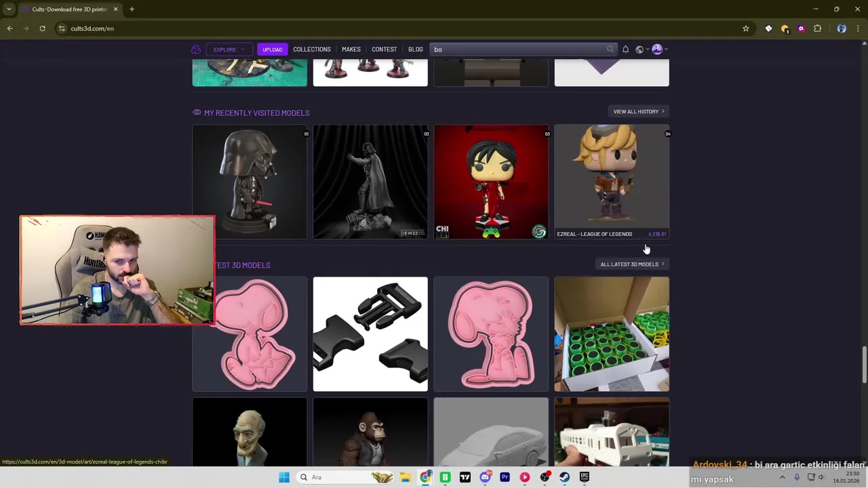Screen dimensions: 868x488
Task: Open the gray car model thumbnail
Action: tap(491, 432)
